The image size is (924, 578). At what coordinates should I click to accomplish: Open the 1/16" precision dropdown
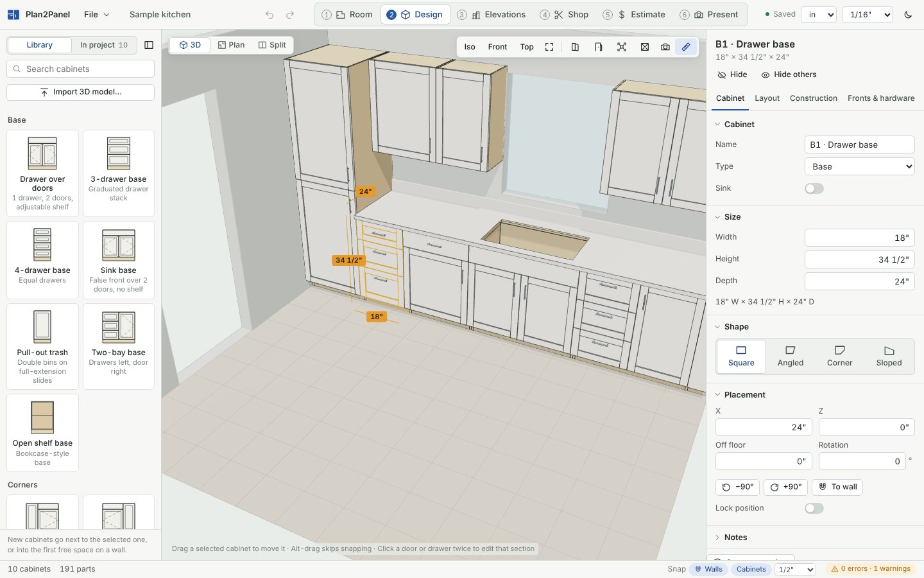869,15
